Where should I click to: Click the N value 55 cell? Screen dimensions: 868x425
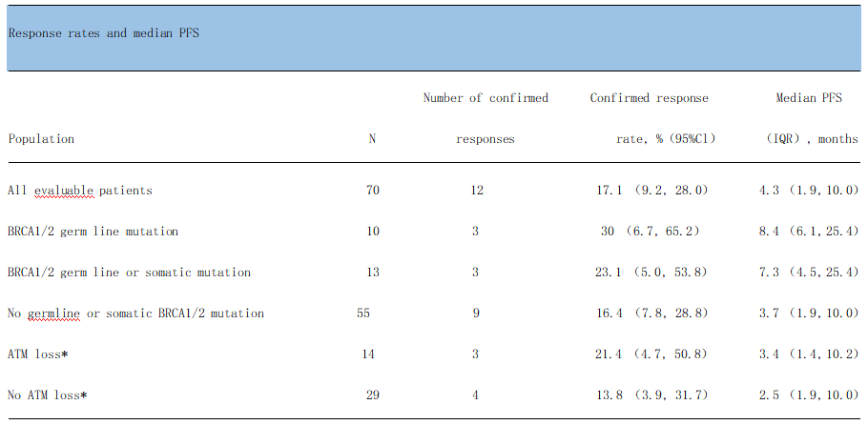pos(362,314)
